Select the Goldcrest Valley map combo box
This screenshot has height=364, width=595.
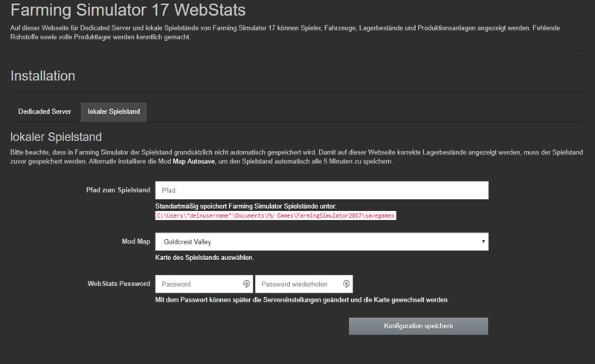click(x=320, y=241)
